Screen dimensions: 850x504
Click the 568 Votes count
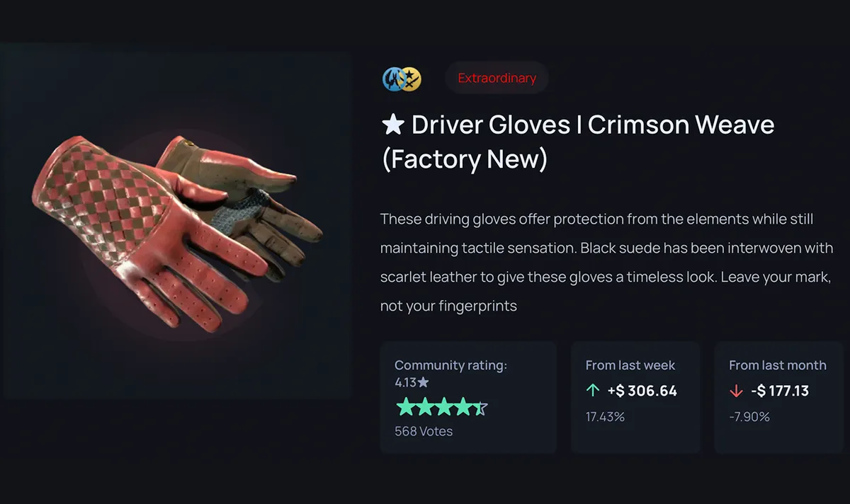coord(424,430)
